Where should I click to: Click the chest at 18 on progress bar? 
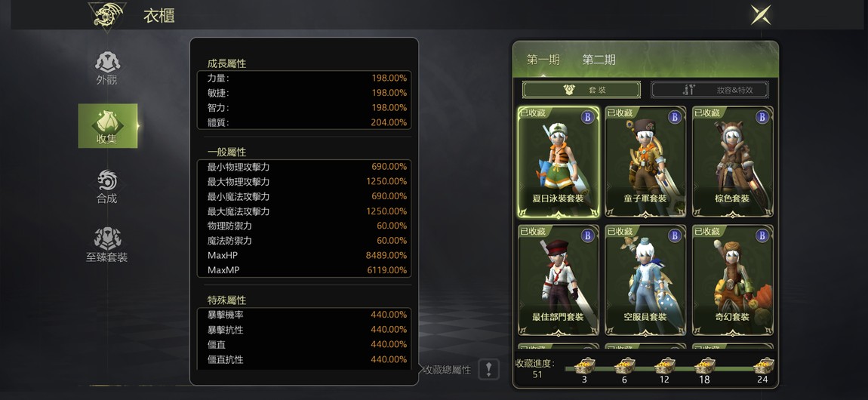point(705,366)
